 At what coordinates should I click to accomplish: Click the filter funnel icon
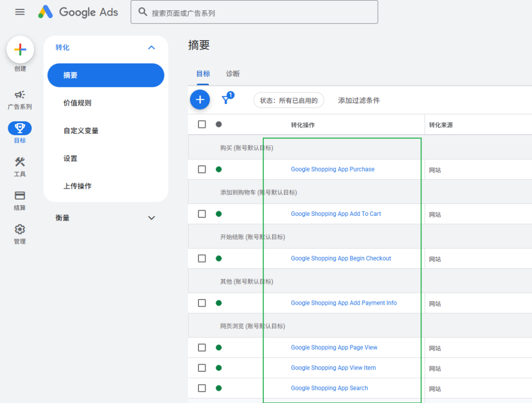pos(226,99)
